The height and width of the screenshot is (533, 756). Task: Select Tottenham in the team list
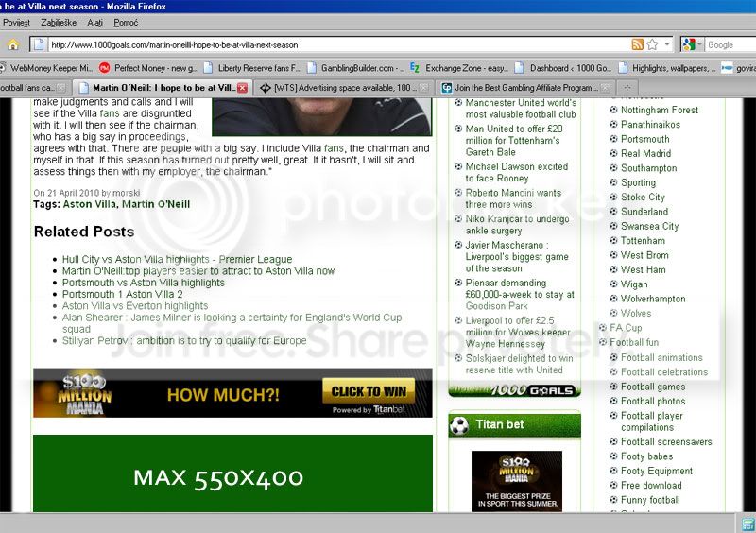tap(643, 240)
